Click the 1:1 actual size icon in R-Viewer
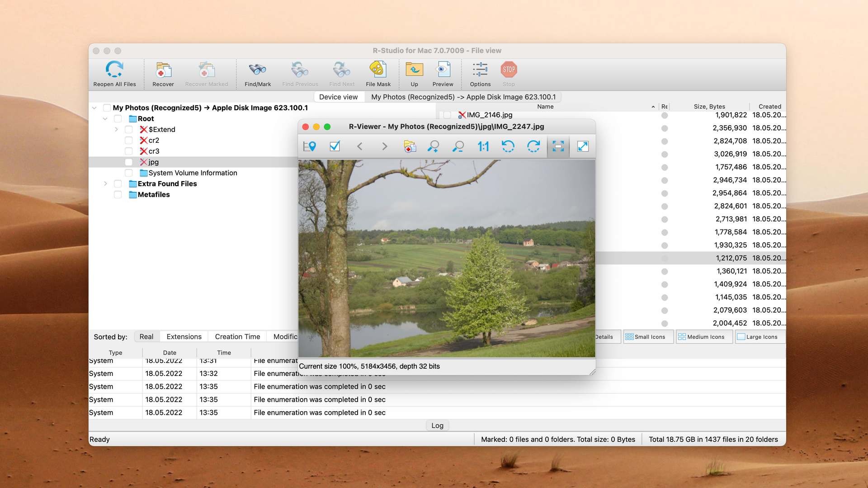The image size is (868, 488). 483,146
